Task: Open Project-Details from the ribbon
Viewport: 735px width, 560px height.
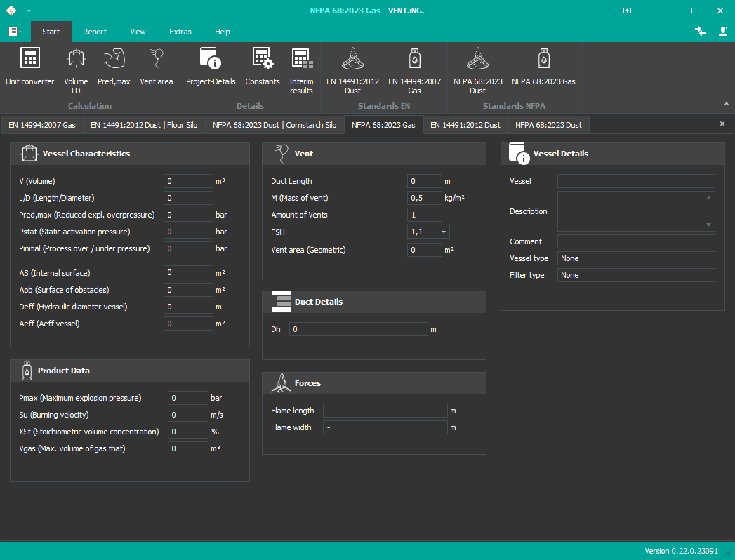Action: tap(211, 68)
